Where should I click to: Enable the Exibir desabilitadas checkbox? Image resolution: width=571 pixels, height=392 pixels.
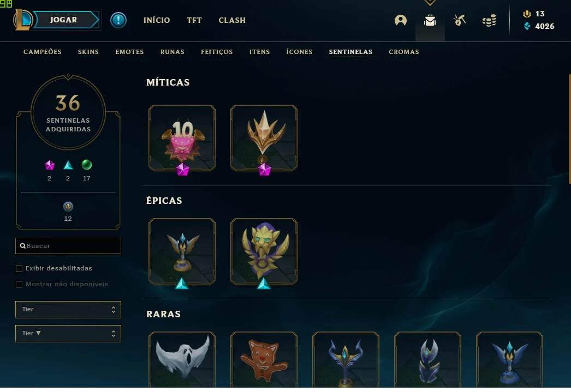click(19, 269)
